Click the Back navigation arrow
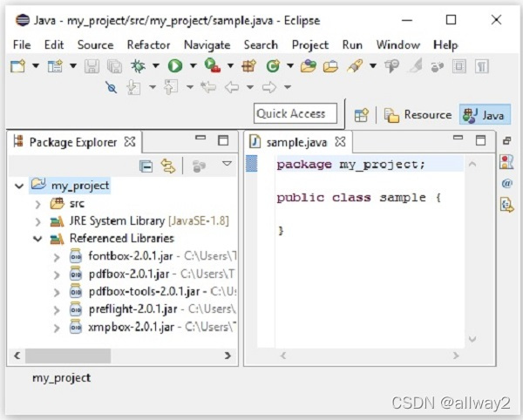Viewport: 523px width, 420px height. [232, 87]
